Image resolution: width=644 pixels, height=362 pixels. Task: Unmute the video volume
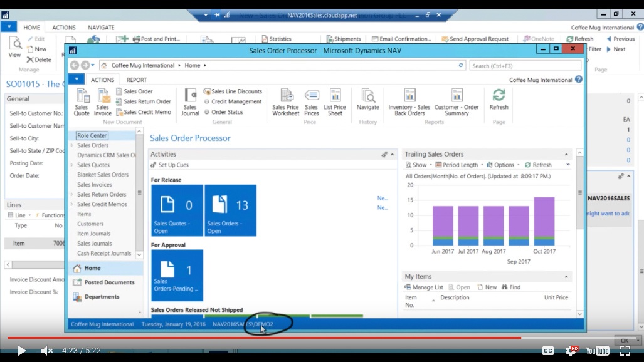pyautogui.click(x=47, y=351)
